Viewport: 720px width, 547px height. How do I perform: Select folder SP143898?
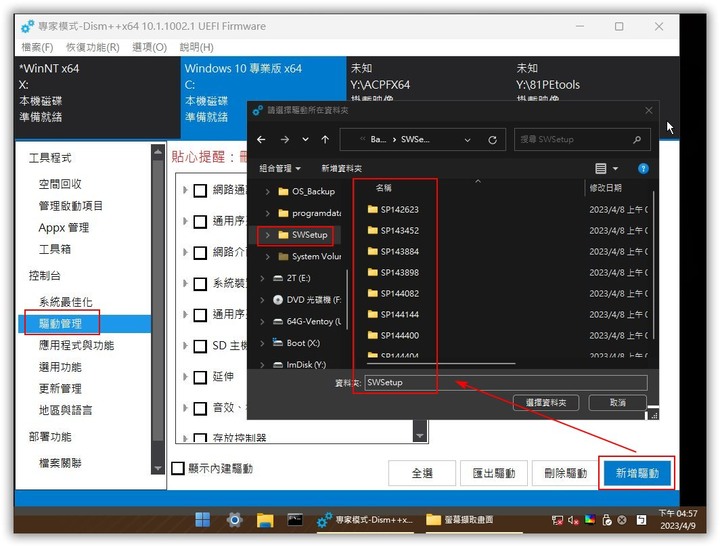click(394, 272)
